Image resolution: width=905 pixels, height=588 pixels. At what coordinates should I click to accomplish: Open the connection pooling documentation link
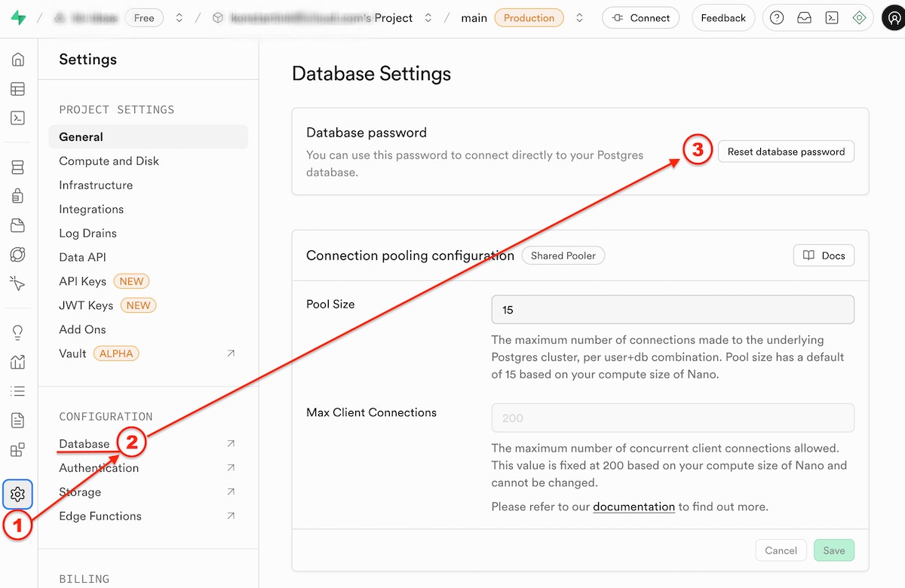(x=633, y=506)
